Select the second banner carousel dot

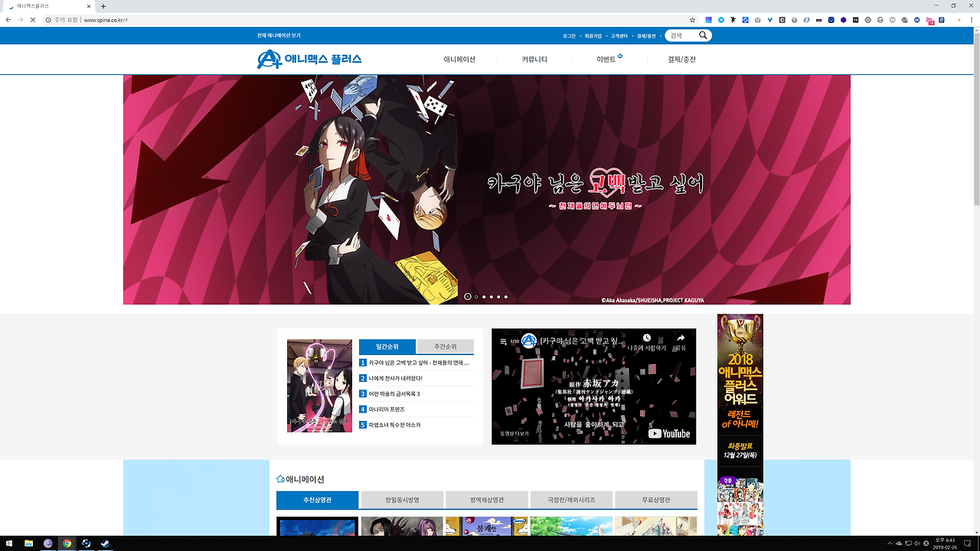click(x=476, y=297)
